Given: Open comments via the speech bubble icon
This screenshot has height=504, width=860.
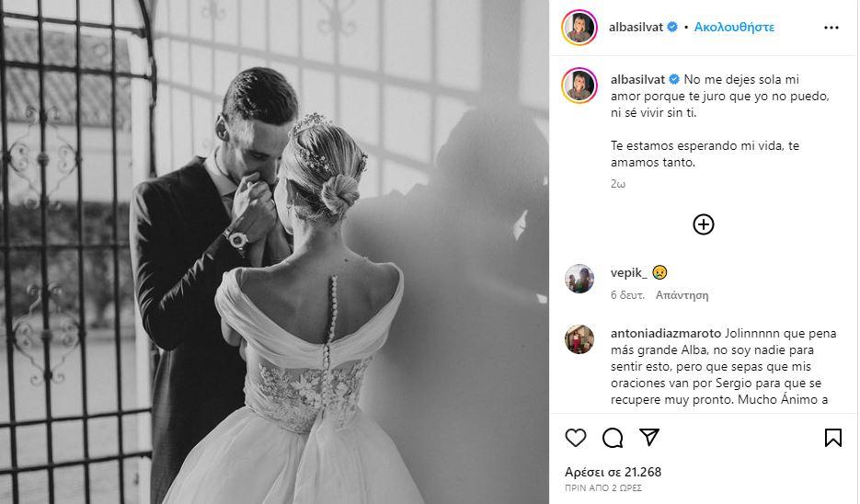Looking at the screenshot, I should [x=612, y=438].
